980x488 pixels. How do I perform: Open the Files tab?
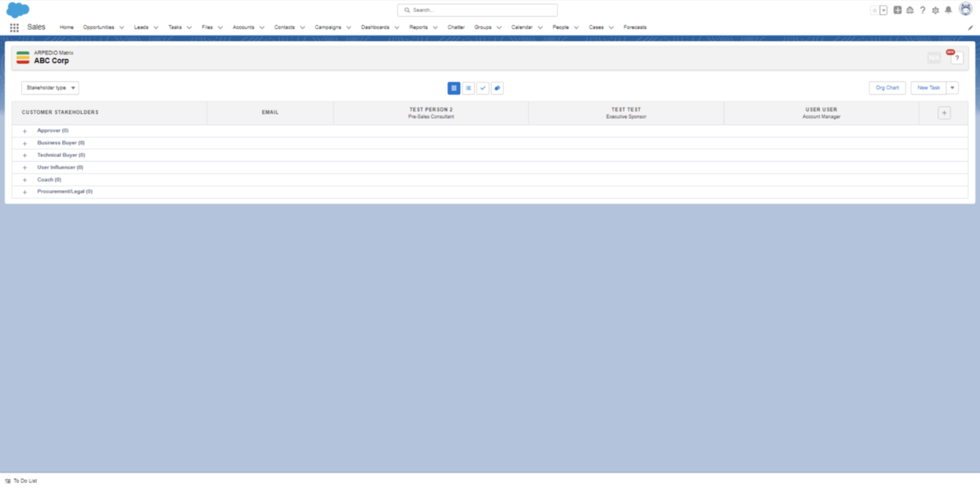click(x=207, y=28)
